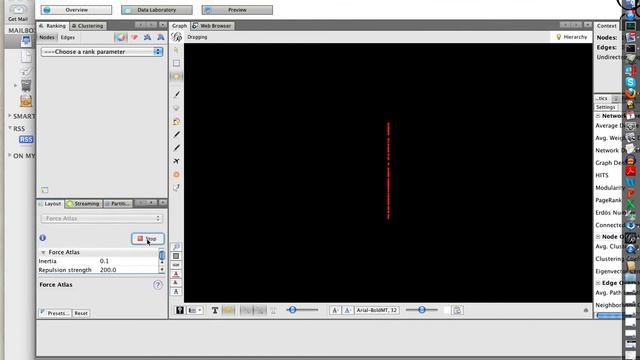640x360 pixels.
Task: Open the Overview workspace
Action: 76,10
